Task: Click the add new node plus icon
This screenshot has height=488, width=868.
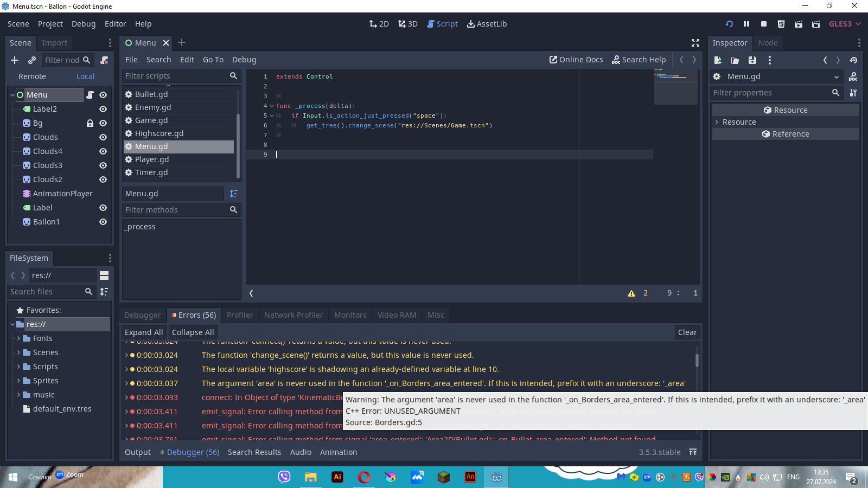Action: coord(15,60)
